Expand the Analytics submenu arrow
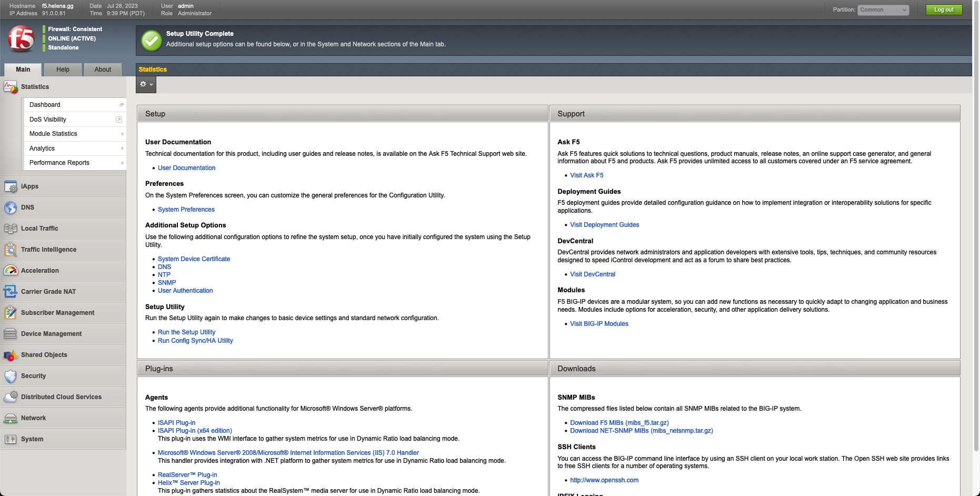The image size is (980, 496). (x=122, y=148)
